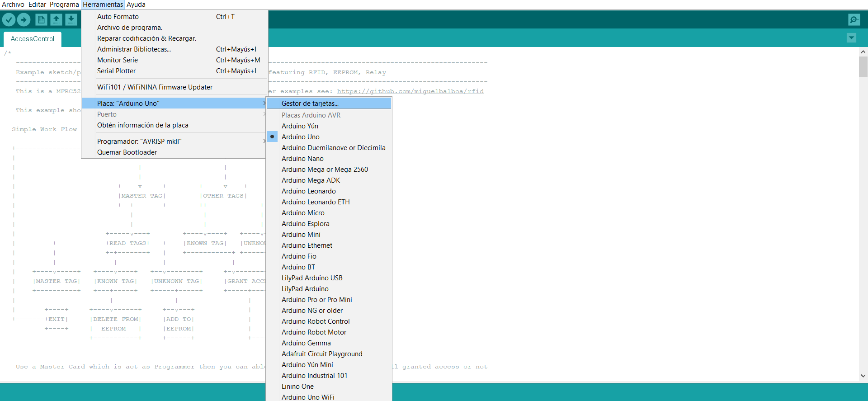Pick the Arduino Yún Mini board
The image size is (868, 401).
pyautogui.click(x=329, y=365)
